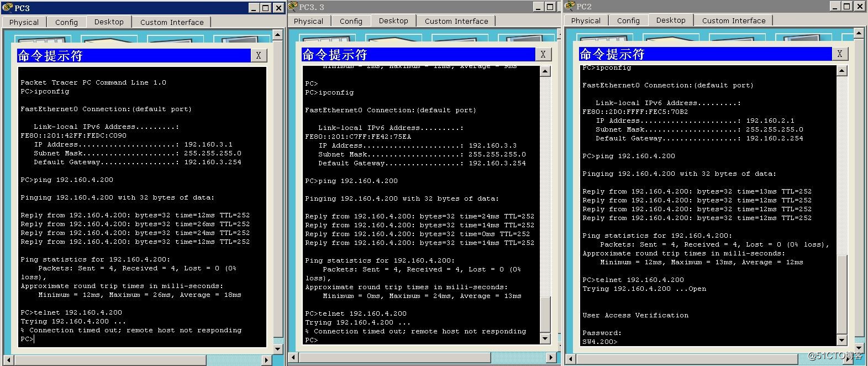The width and height of the screenshot is (868, 366).
Task: Click IP Address 192.160.2.1 line in PC2
Action: point(695,121)
